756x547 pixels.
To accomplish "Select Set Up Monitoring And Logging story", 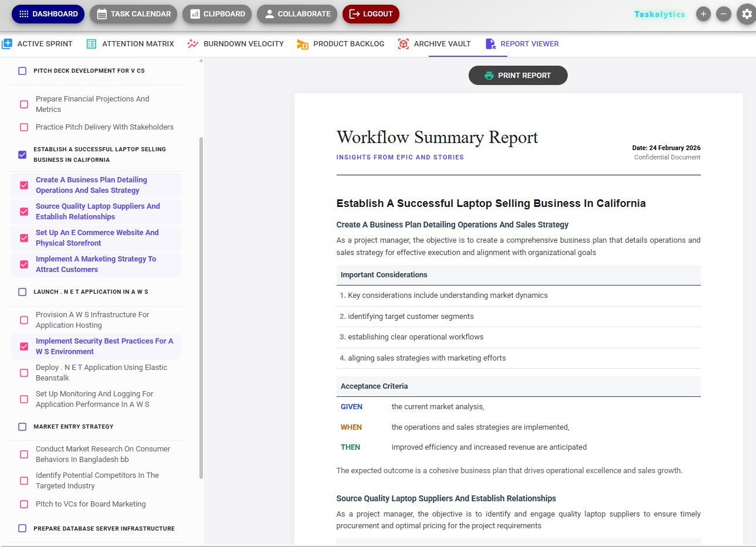I will (x=24, y=399).
